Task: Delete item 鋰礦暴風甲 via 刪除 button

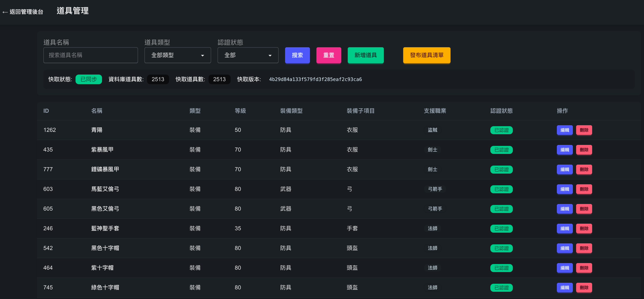Action: click(584, 169)
